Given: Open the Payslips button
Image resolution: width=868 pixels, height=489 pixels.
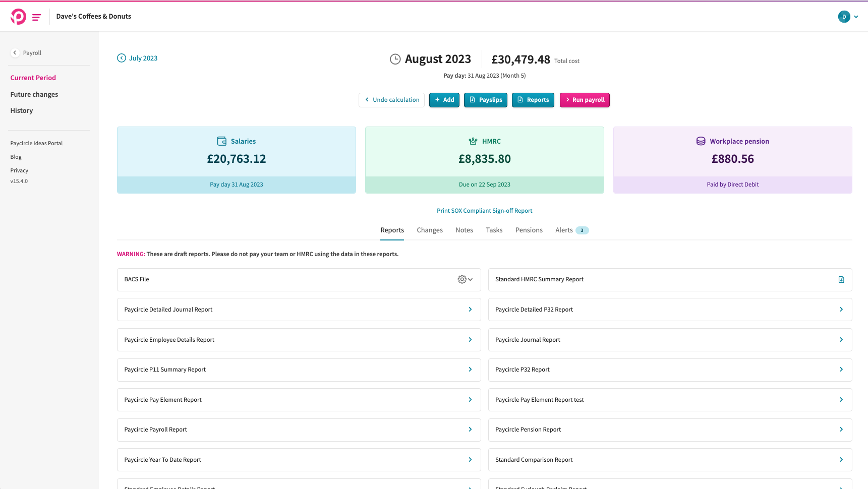Looking at the screenshot, I should [x=486, y=100].
